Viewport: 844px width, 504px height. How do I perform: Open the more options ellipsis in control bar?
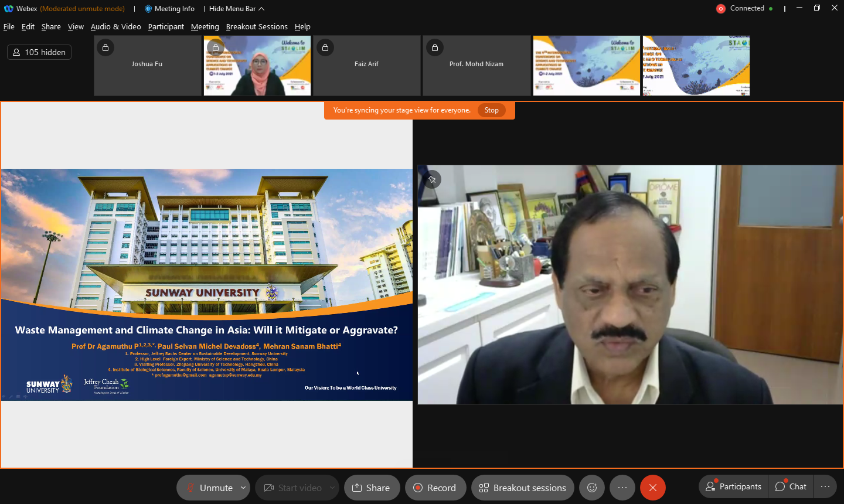click(622, 488)
